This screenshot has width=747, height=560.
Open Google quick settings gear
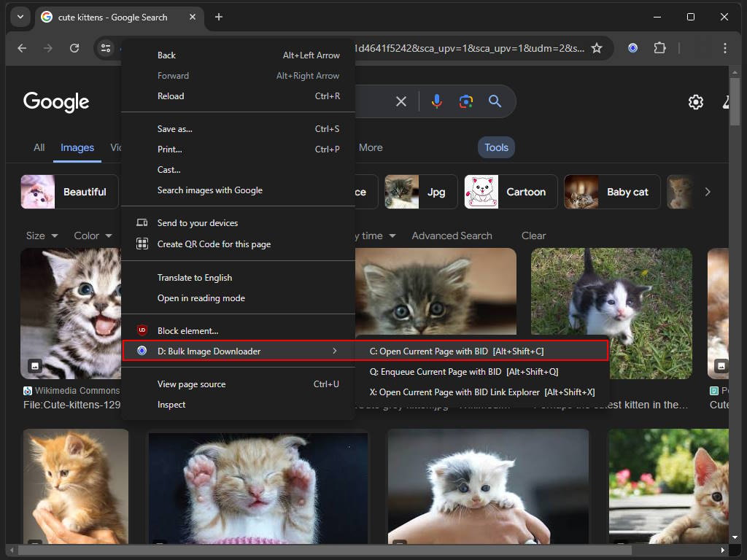(695, 102)
